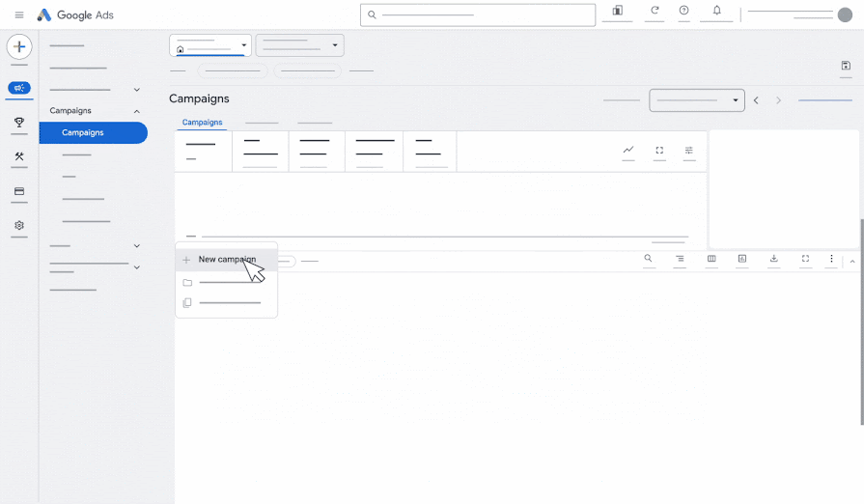Open the view dropdown with the home icon
This screenshot has width=864, height=504.
210,45
